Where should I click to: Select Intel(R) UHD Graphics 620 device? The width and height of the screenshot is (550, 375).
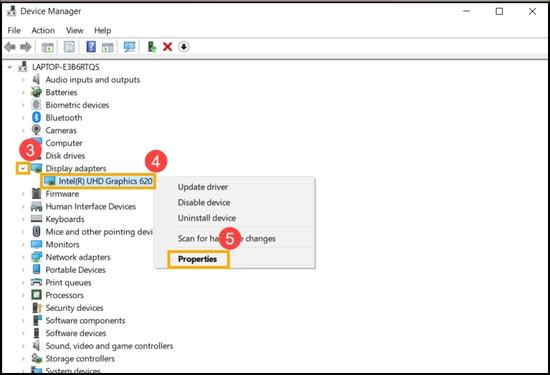coord(105,181)
